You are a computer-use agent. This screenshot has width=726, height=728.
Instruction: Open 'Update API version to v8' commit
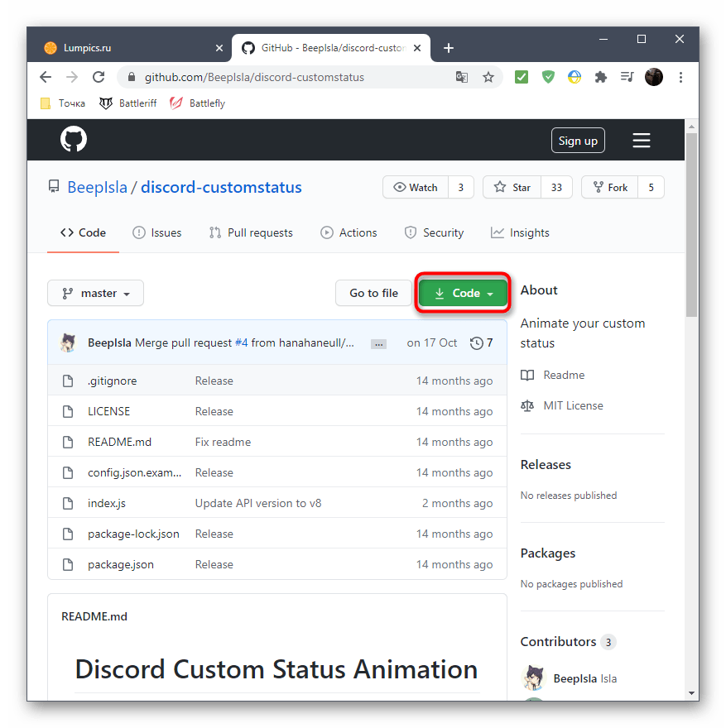pyautogui.click(x=258, y=503)
